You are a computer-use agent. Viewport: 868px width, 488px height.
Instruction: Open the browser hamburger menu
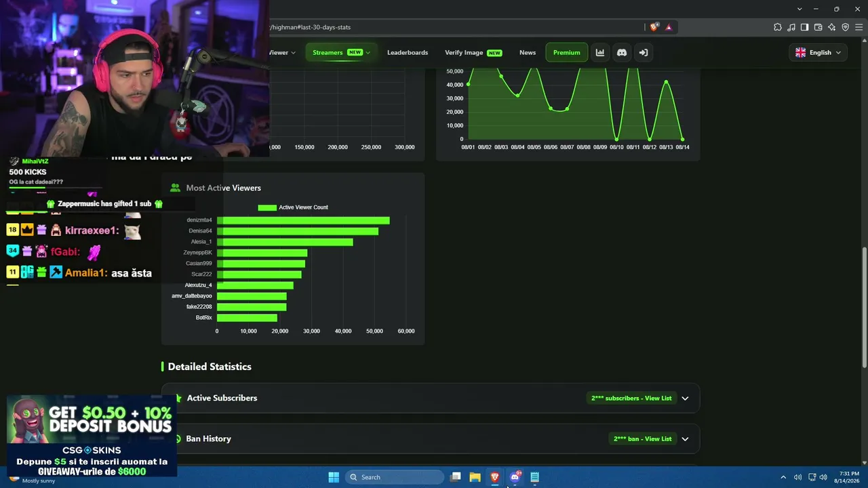click(x=859, y=27)
